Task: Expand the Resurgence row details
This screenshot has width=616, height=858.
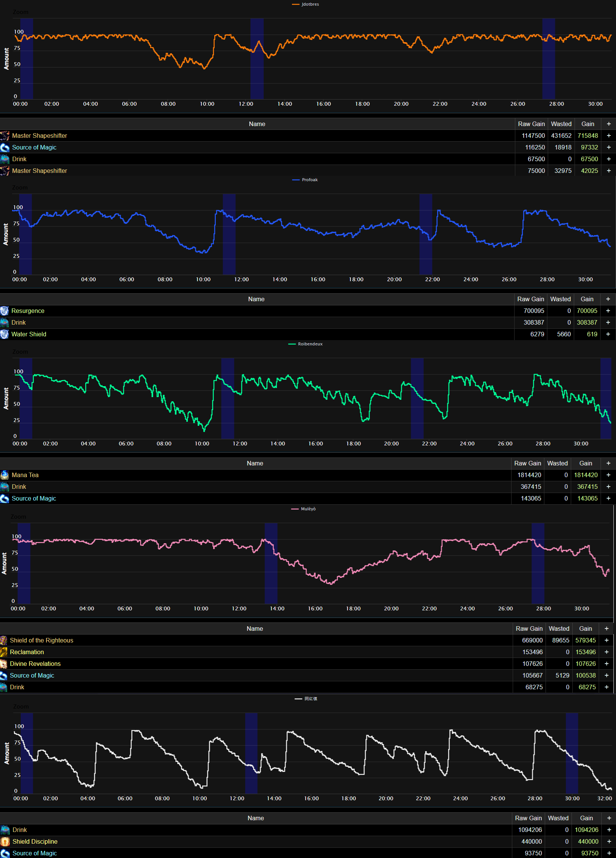Action: pyautogui.click(x=608, y=311)
